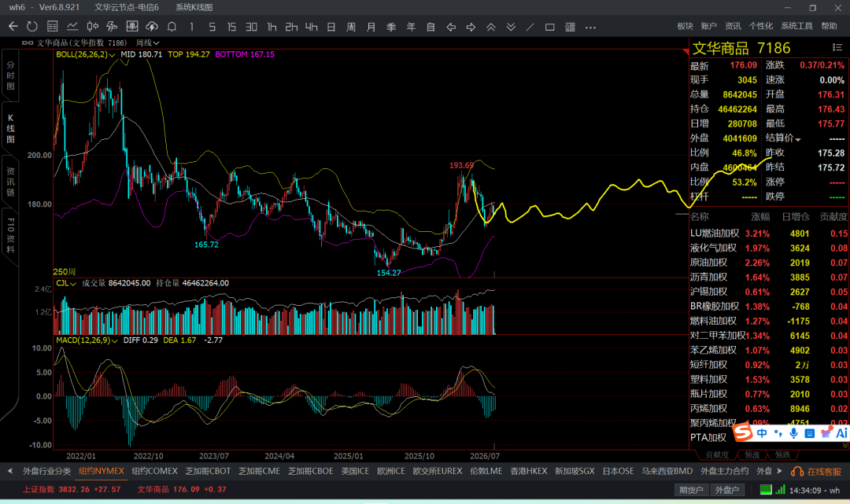
Task: Open the 帮助 menu
Action: coord(829,26)
